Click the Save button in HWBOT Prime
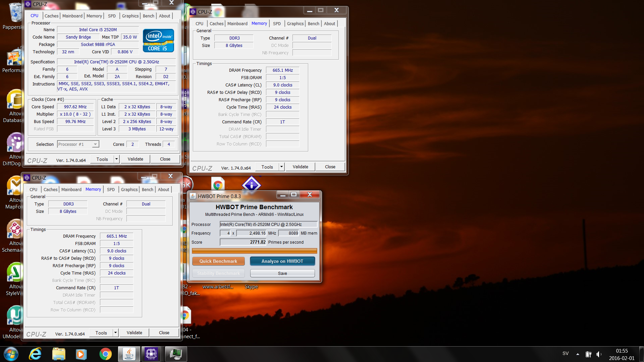The width and height of the screenshot is (644, 362). (282, 274)
